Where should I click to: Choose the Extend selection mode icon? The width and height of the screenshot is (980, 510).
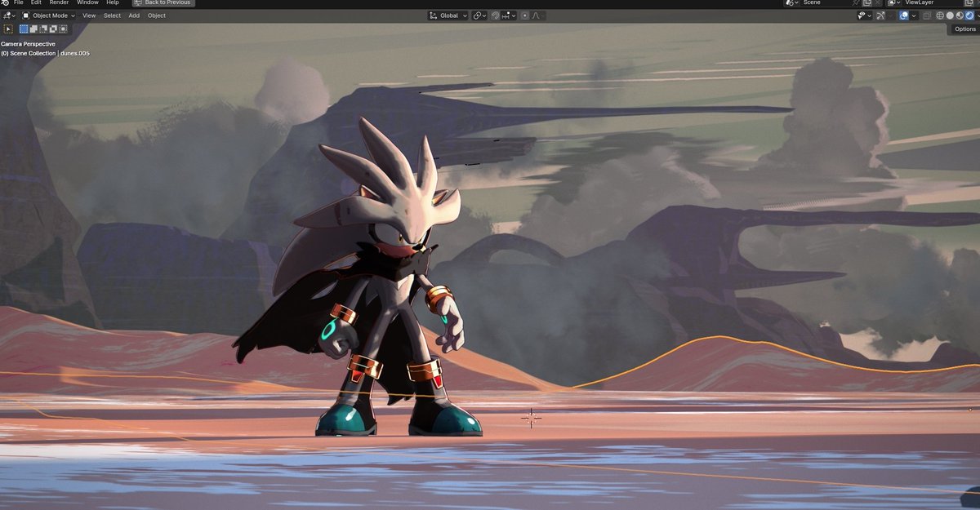33,29
